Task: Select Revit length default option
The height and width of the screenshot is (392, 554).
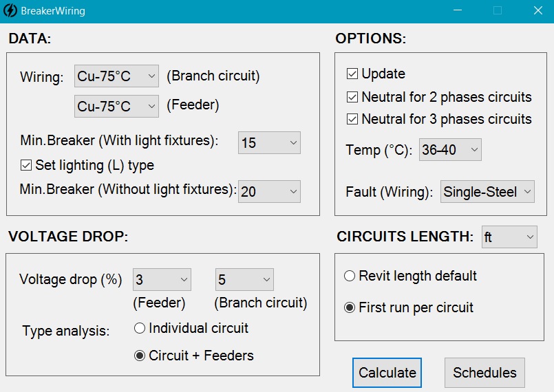Action: 350,276
